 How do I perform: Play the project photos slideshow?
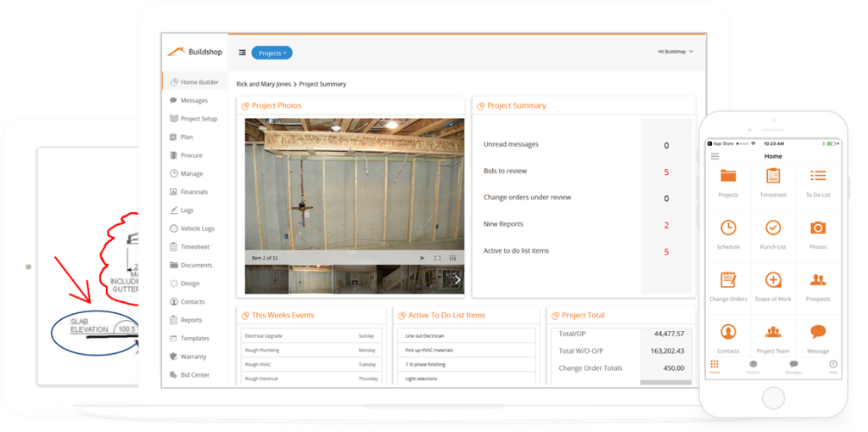tap(423, 257)
